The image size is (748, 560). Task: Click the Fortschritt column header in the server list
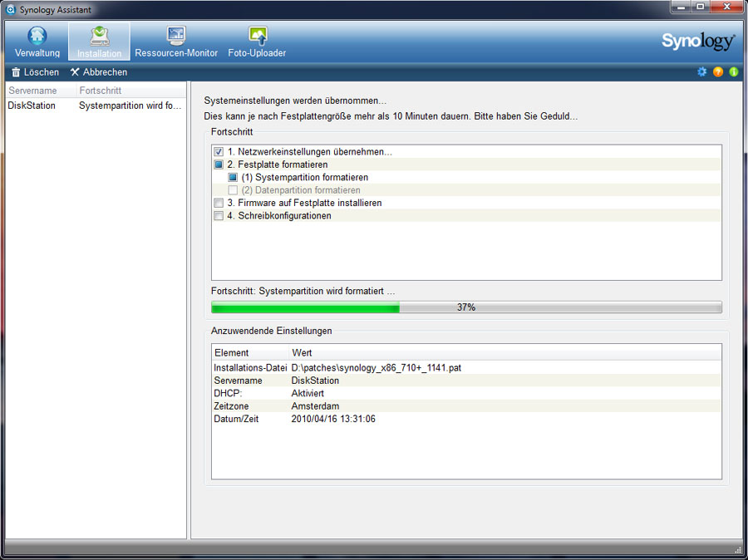(x=131, y=91)
